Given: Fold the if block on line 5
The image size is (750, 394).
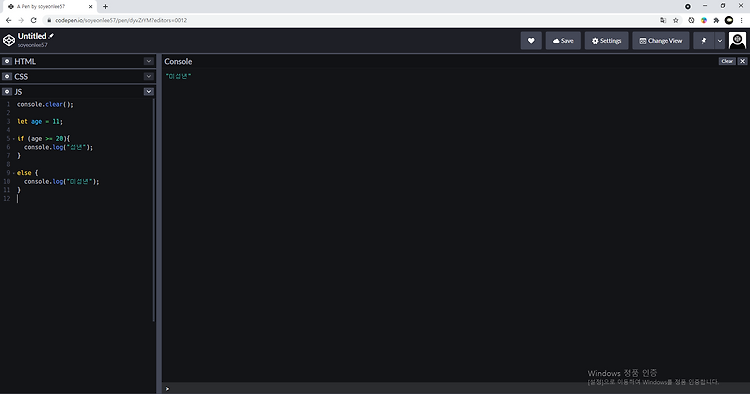Looking at the screenshot, I should point(13,139).
